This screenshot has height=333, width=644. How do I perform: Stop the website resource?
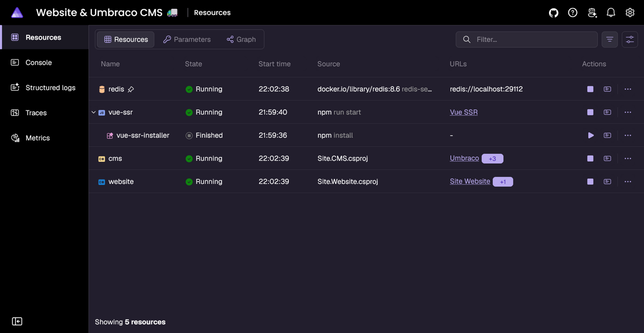[590, 181]
